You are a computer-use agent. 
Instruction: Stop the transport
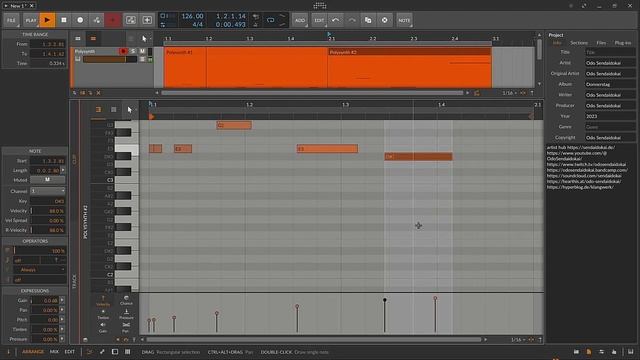[x=64, y=20]
